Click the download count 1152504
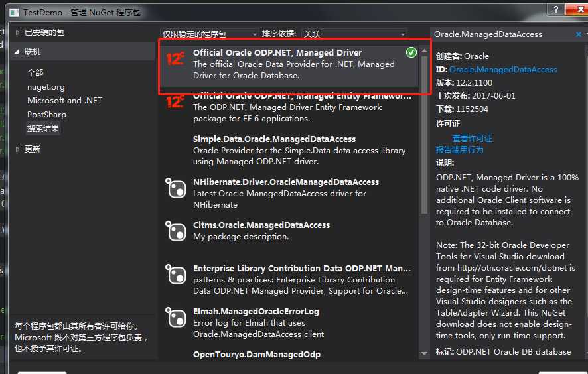This screenshot has width=588, height=374. 472,109
